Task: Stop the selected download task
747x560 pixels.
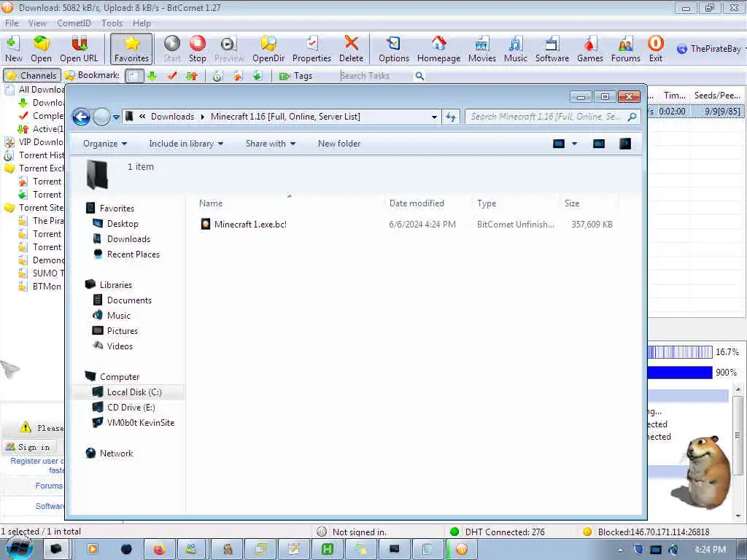Action: [197, 49]
